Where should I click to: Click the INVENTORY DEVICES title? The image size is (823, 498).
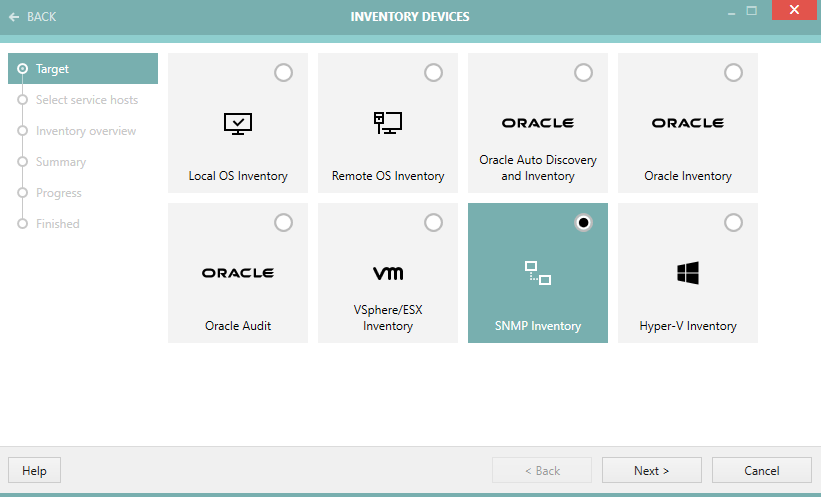click(x=410, y=17)
